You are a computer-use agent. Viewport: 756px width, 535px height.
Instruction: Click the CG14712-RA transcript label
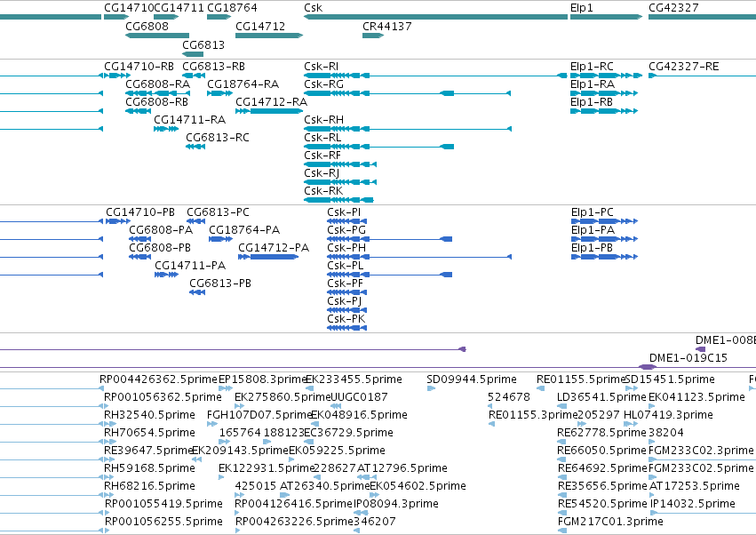click(272, 102)
